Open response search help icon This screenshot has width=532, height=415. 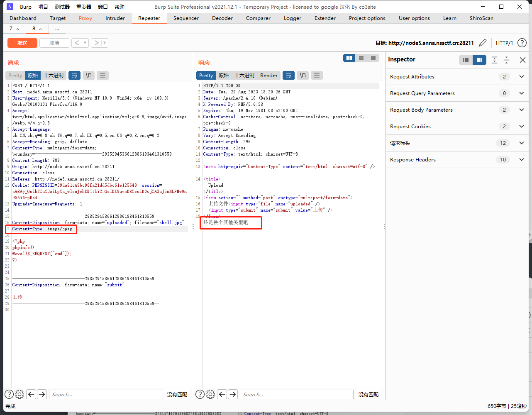(200, 394)
